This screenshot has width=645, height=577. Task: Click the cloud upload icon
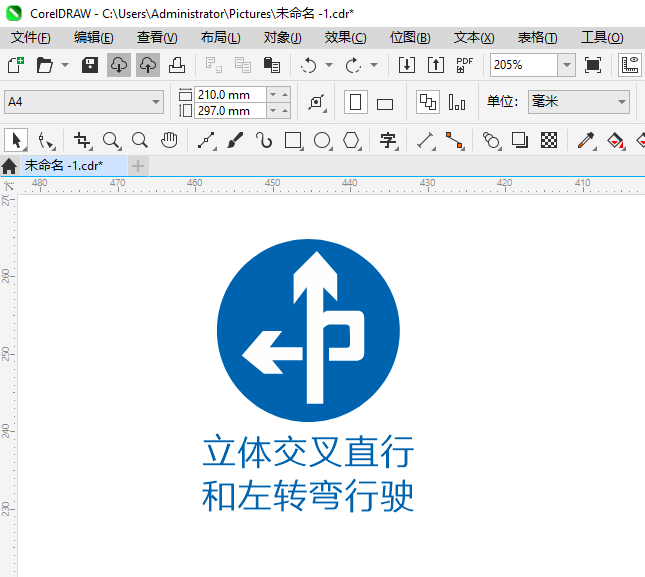148,65
